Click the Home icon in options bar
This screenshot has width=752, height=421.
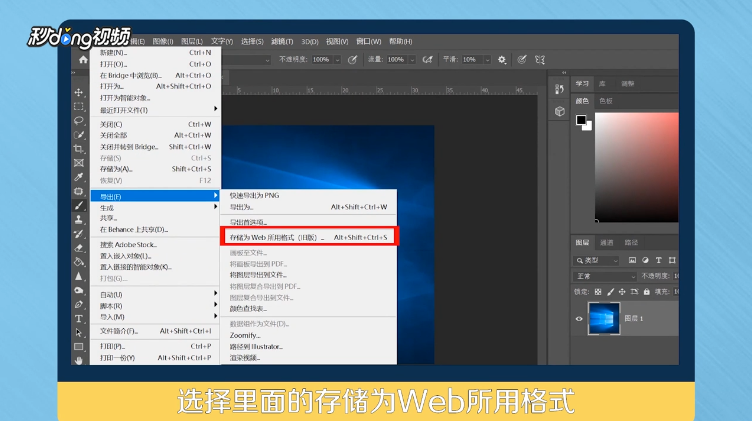pyautogui.click(x=83, y=59)
